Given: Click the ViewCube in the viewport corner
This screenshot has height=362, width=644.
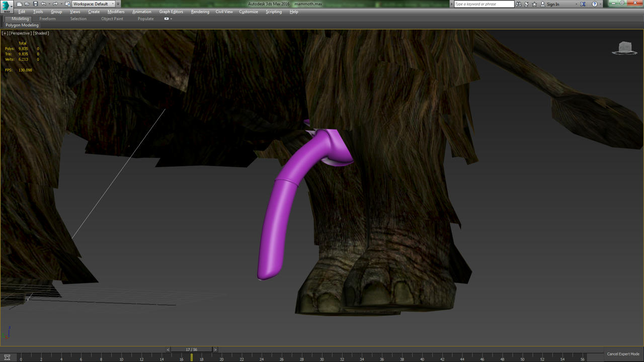Looking at the screenshot, I should tap(624, 48).
